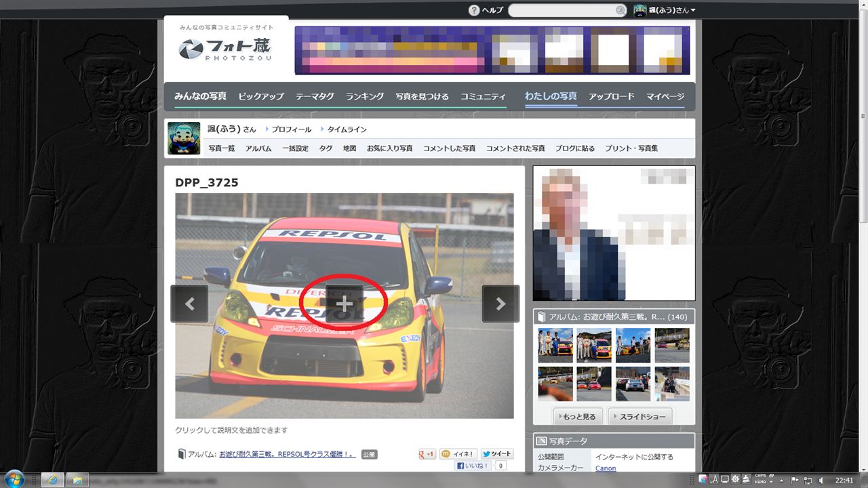Screen dimensions: 868x488
Task: Click the search magnifier icon
Action: coord(620,10)
